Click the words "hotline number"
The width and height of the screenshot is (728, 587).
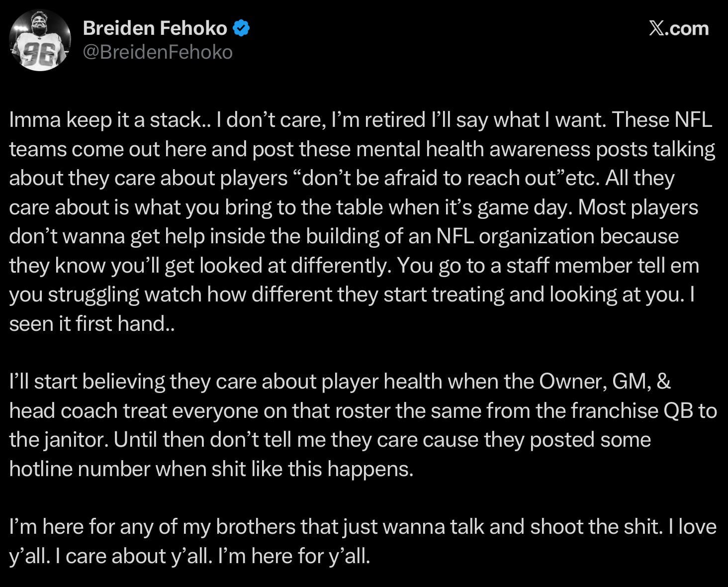click(x=80, y=469)
